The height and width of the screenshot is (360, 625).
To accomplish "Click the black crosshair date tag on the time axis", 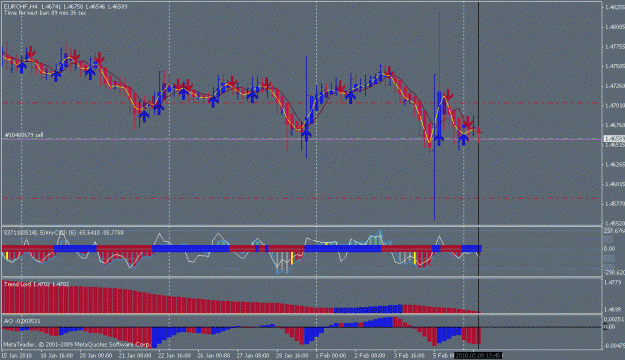I will (x=478, y=355).
